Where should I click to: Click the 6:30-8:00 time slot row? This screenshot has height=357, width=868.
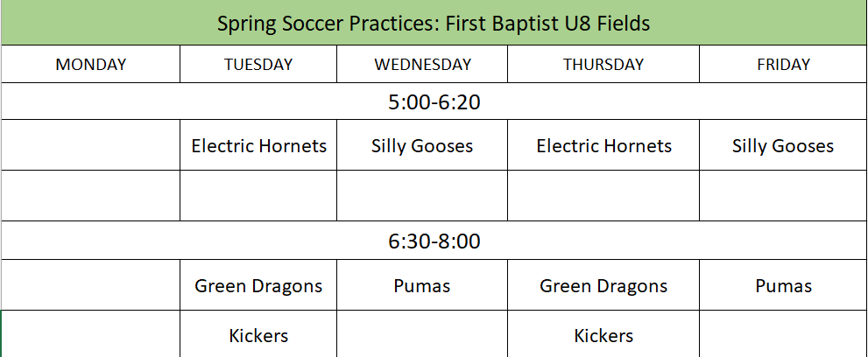434,241
